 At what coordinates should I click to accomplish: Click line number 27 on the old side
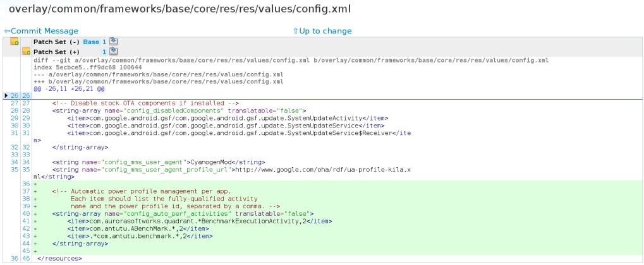tap(15, 103)
